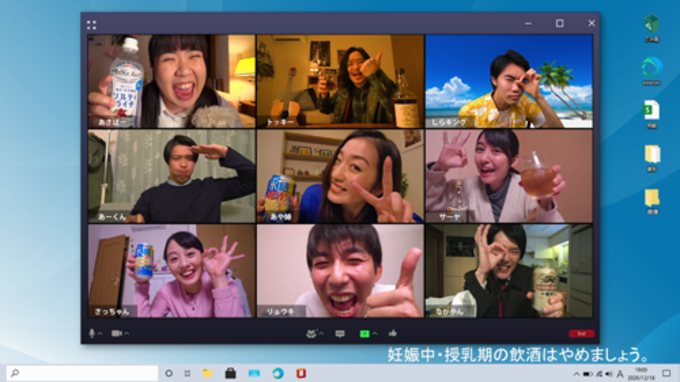Image resolution: width=680 pixels, height=382 pixels.
Task: Turn off the camera video icon
Action: coord(117,333)
